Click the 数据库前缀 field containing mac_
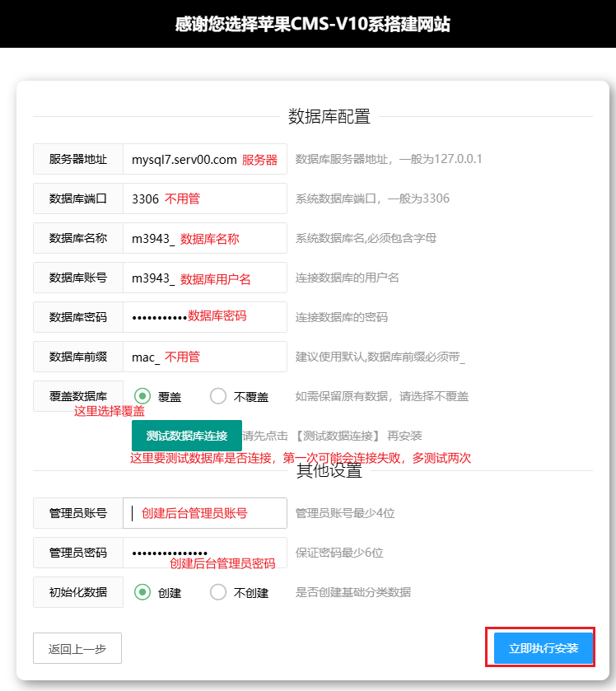Image resolution: width=616 pixels, height=691 pixels. pyautogui.click(x=205, y=357)
